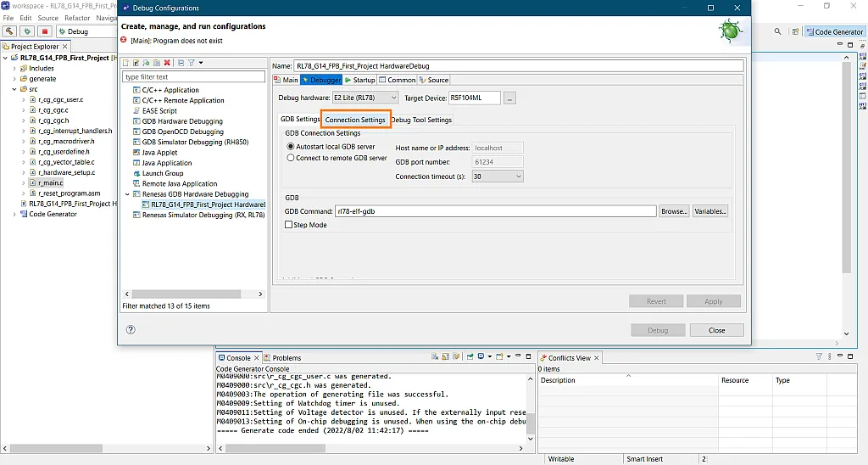Open the Problems tab
Image resolution: width=868 pixels, height=465 pixels.
point(282,358)
